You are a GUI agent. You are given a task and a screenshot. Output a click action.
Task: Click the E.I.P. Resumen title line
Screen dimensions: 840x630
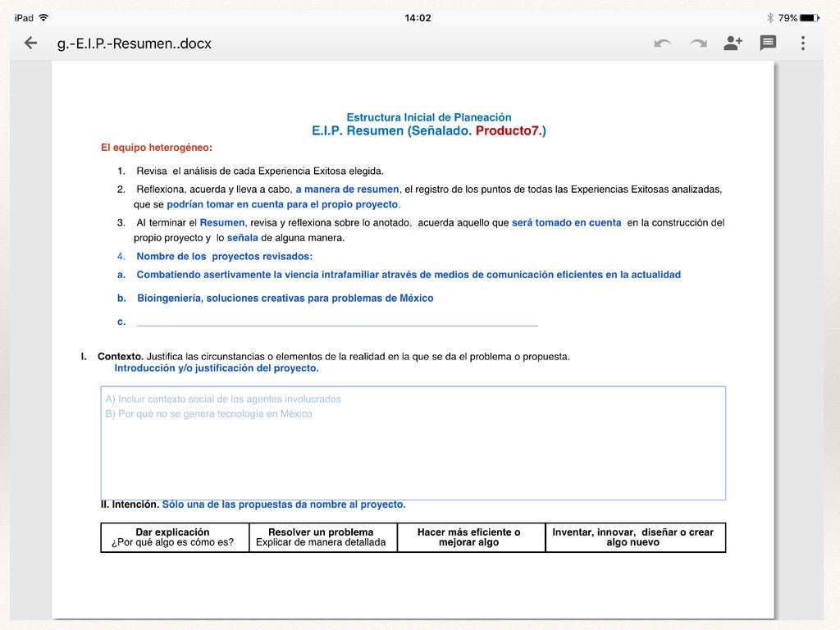(428, 130)
